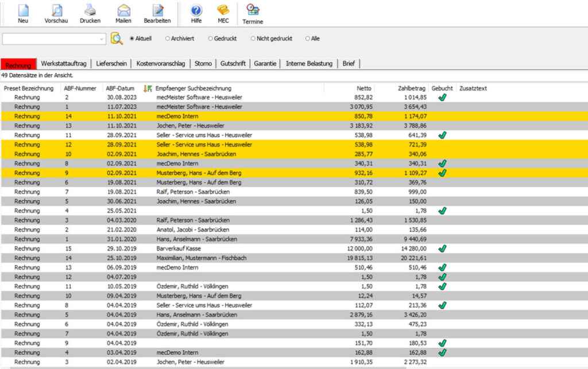Open the Kostenvoranschlag tab
Image resolution: width=588 pixels, height=369 pixels.
click(x=161, y=64)
